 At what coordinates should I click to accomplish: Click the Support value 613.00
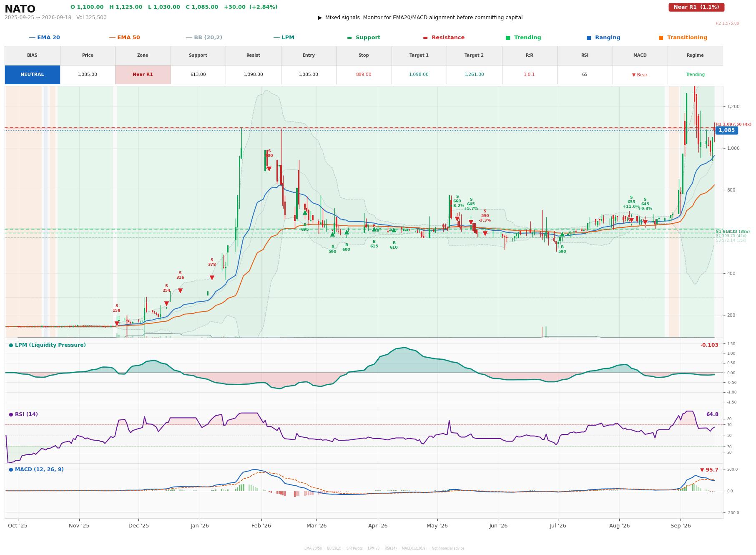point(198,75)
